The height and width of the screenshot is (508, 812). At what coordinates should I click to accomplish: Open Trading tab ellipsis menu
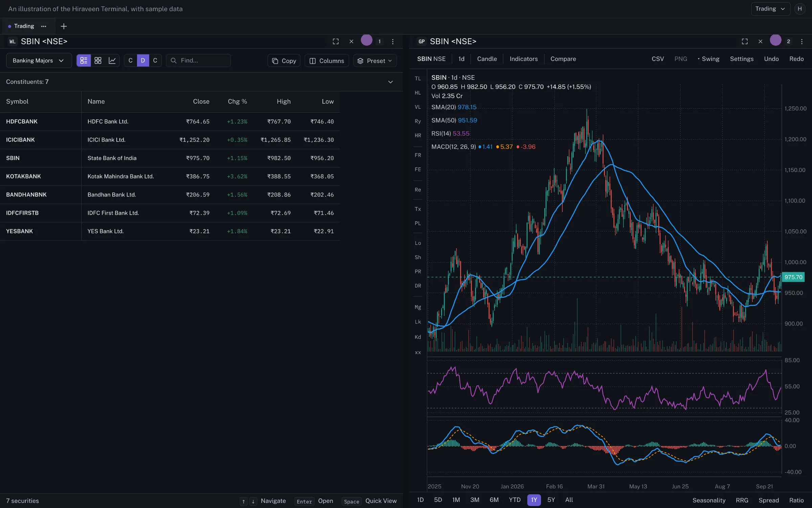[x=44, y=26]
